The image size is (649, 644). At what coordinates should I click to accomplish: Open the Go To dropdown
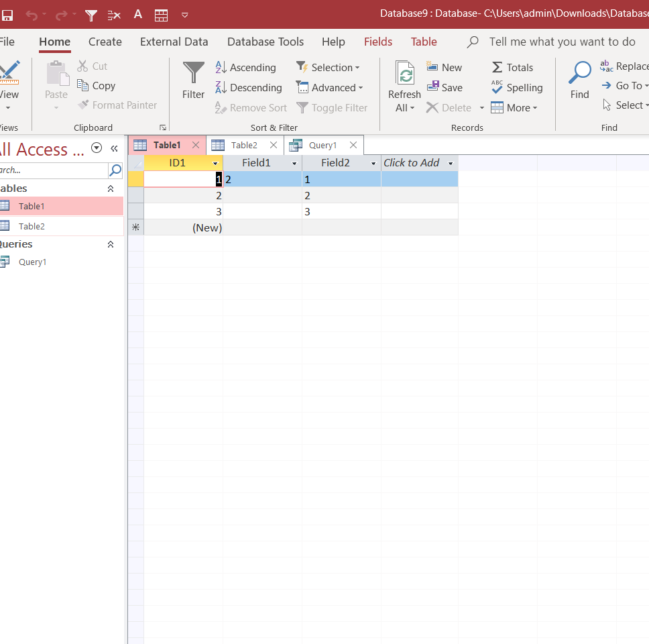point(625,86)
